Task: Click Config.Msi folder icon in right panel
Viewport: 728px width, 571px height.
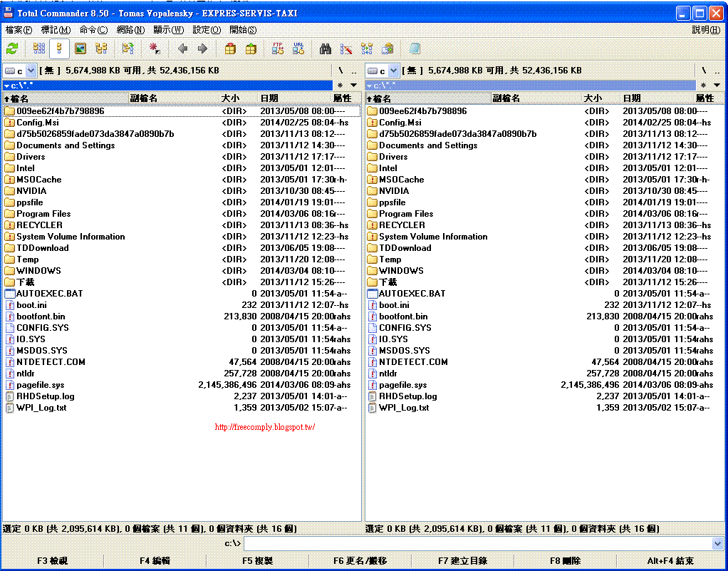Action: point(372,123)
